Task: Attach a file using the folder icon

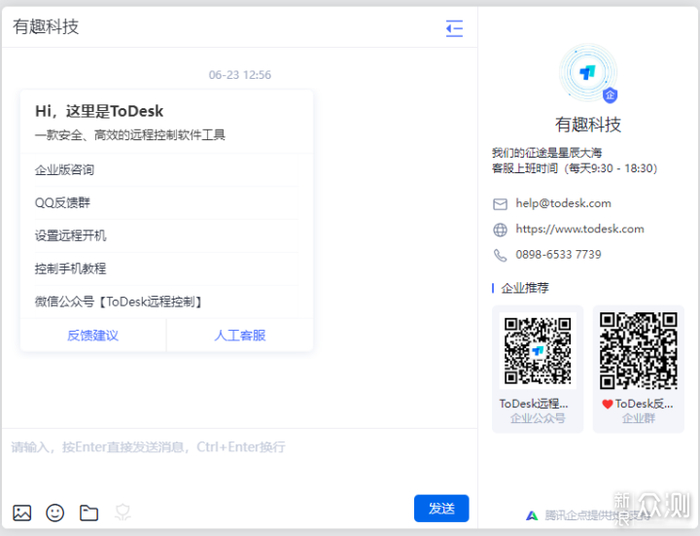Action: [89, 513]
